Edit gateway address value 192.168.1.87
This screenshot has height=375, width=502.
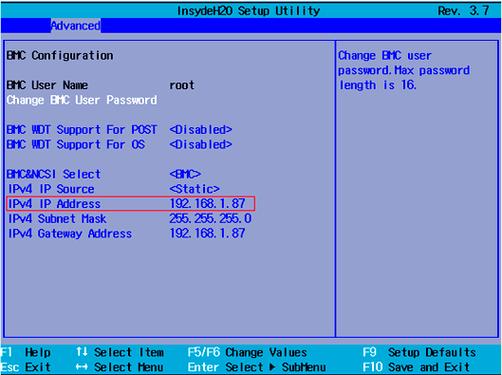tap(207, 233)
